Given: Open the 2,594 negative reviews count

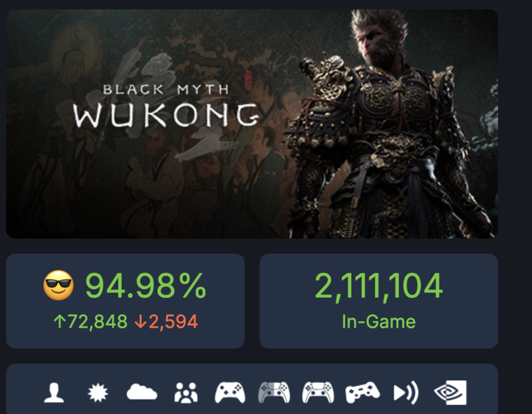Looking at the screenshot, I should [166, 322].
